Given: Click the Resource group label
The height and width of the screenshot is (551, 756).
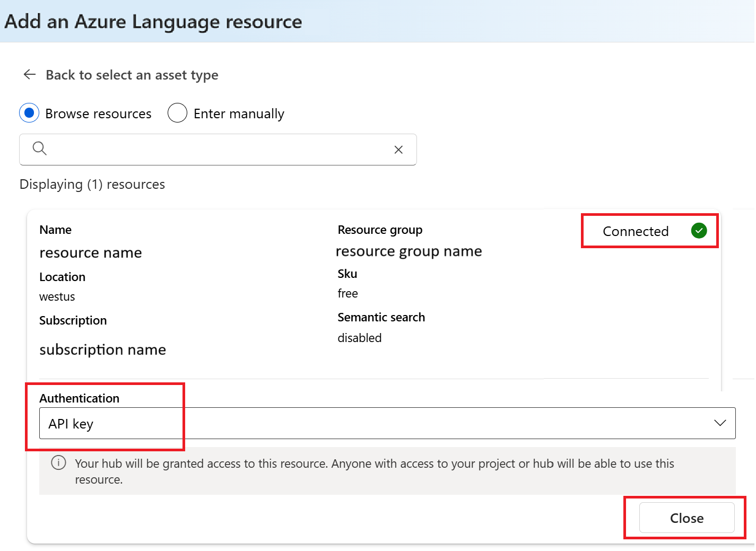Looking at the screenshot, I should tap(380, 230).
